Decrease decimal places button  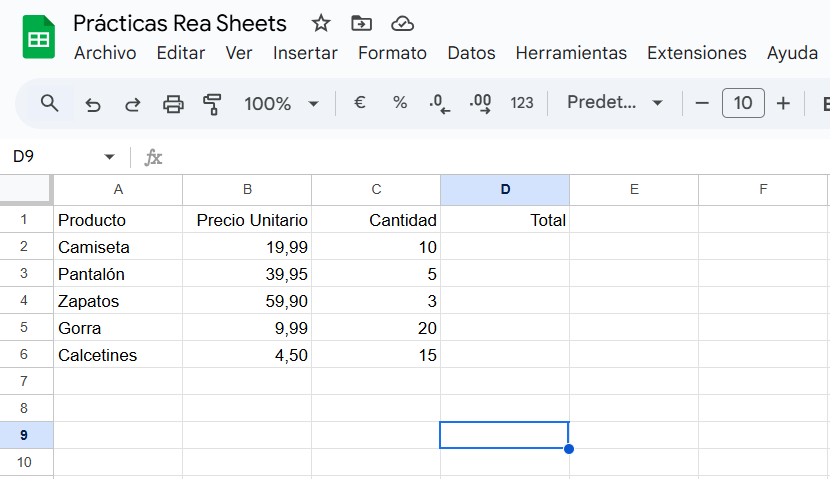point(439,103)
